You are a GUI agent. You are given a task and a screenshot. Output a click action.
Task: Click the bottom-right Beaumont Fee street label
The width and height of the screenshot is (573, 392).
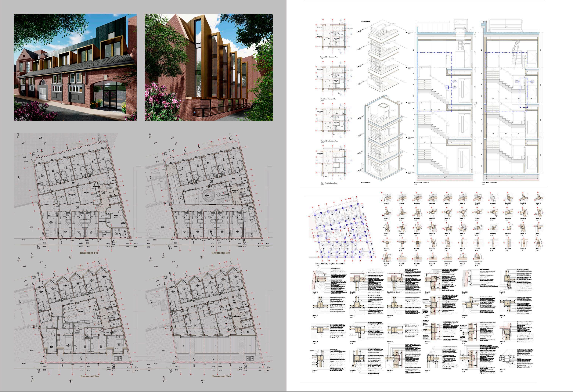tap(221, 376)
